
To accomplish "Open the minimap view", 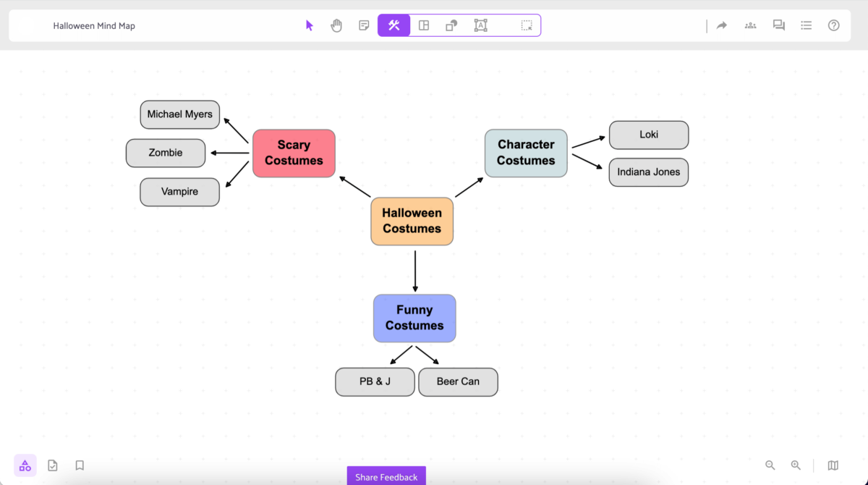I will (x=832, y=465).
